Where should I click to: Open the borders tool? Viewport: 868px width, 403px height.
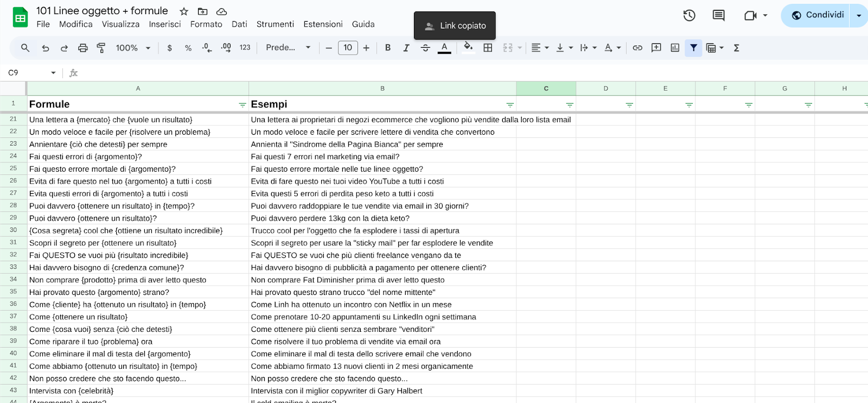pyautogui.click(x=488, y=48)
